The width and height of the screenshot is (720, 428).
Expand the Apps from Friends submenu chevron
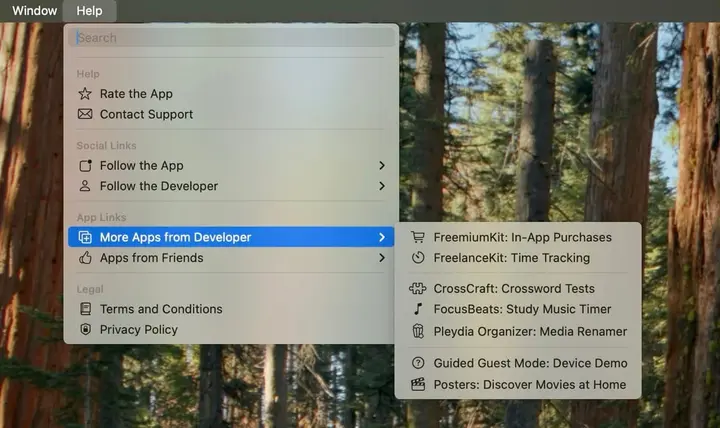pyautogui.click(x=382, y=258)
